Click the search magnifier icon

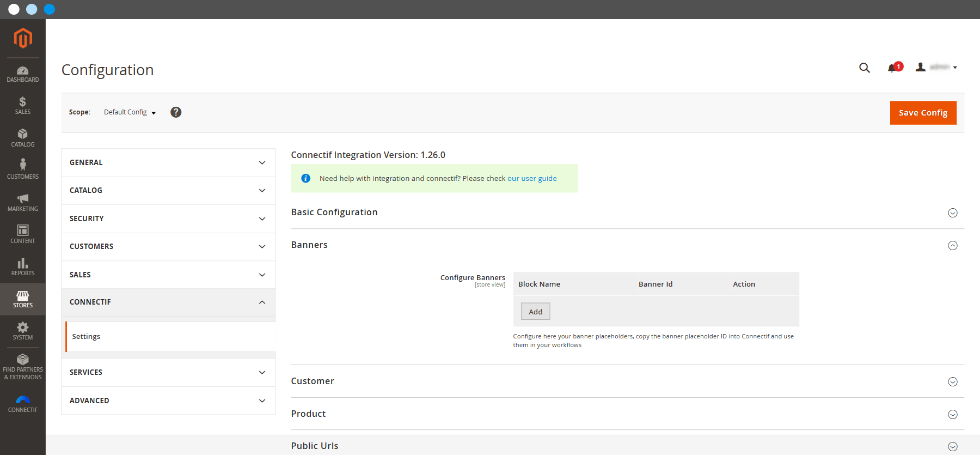(x=865, y=68)
